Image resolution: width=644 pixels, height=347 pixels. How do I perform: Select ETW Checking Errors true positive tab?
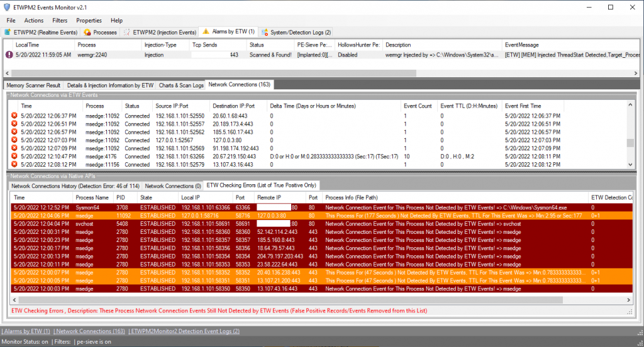[x=261, y=185]
